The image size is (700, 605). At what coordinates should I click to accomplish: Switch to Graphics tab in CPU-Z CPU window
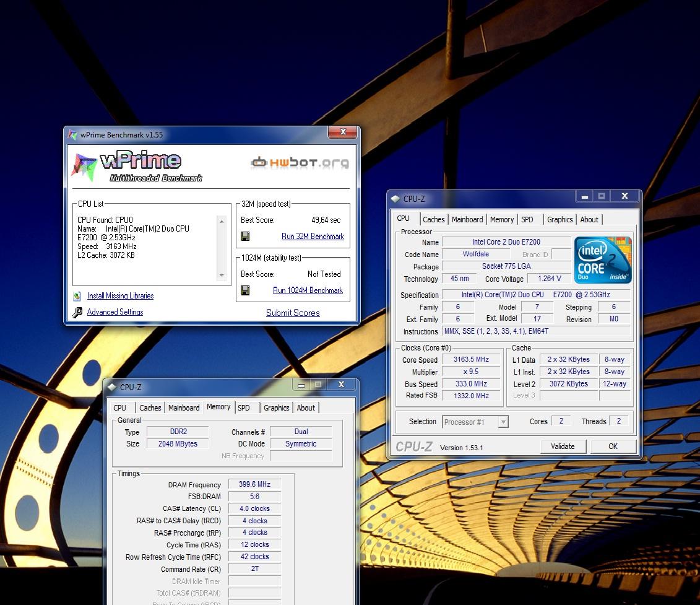tap(560, 219)
